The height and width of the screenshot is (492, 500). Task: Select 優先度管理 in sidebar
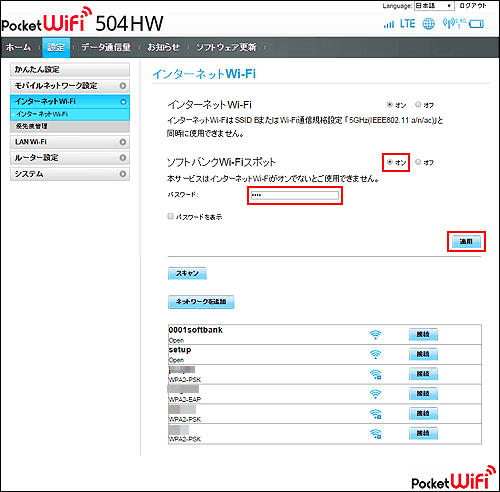(70, 126)
